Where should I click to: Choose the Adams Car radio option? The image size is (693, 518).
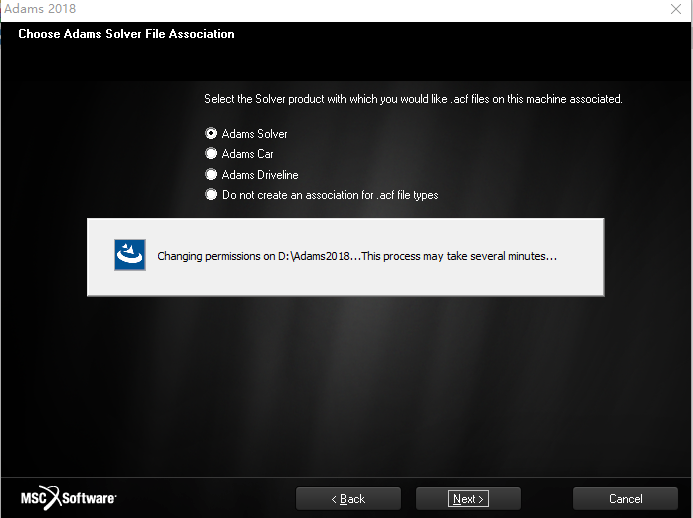[211, 153]
